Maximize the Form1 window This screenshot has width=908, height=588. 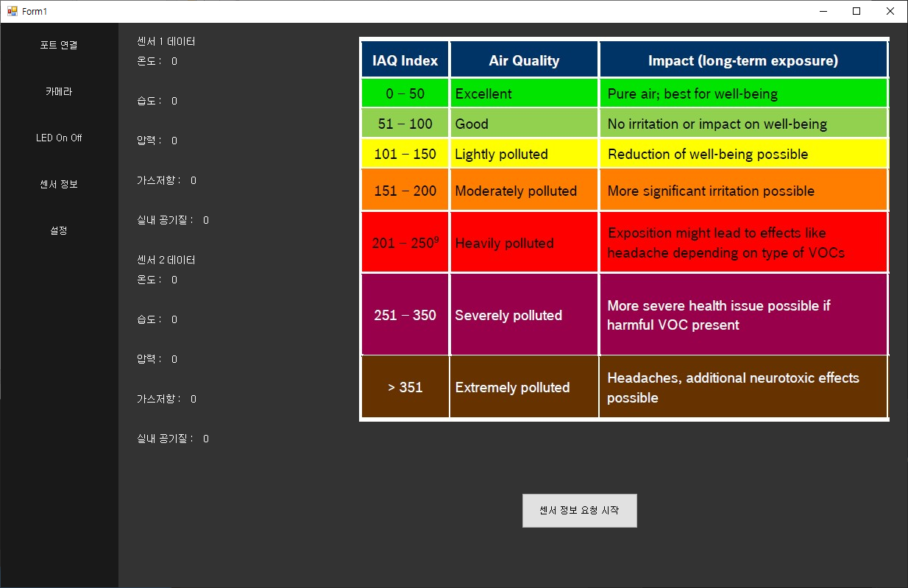pos(856,11)
